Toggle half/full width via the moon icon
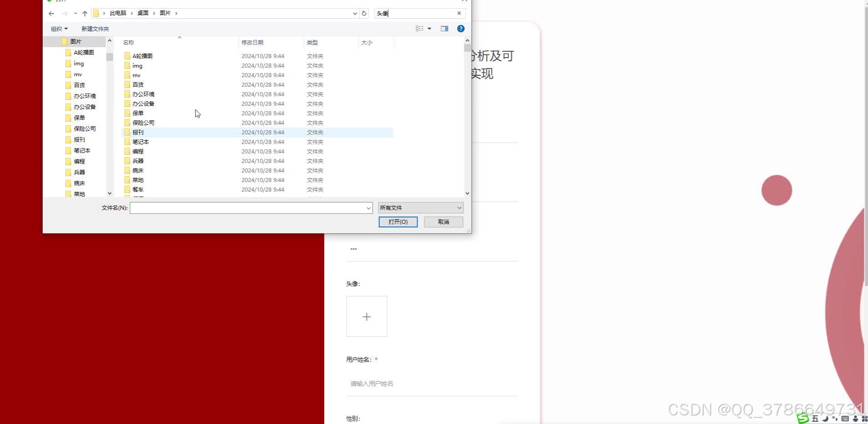This screenshot has height=424, width=868. (825, 419)
